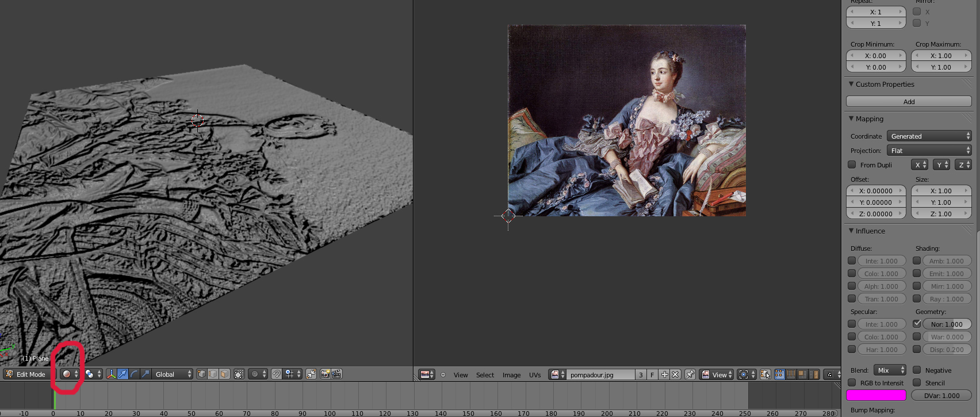Enable the Disp geometry checkbox

[x=917, y=349]
